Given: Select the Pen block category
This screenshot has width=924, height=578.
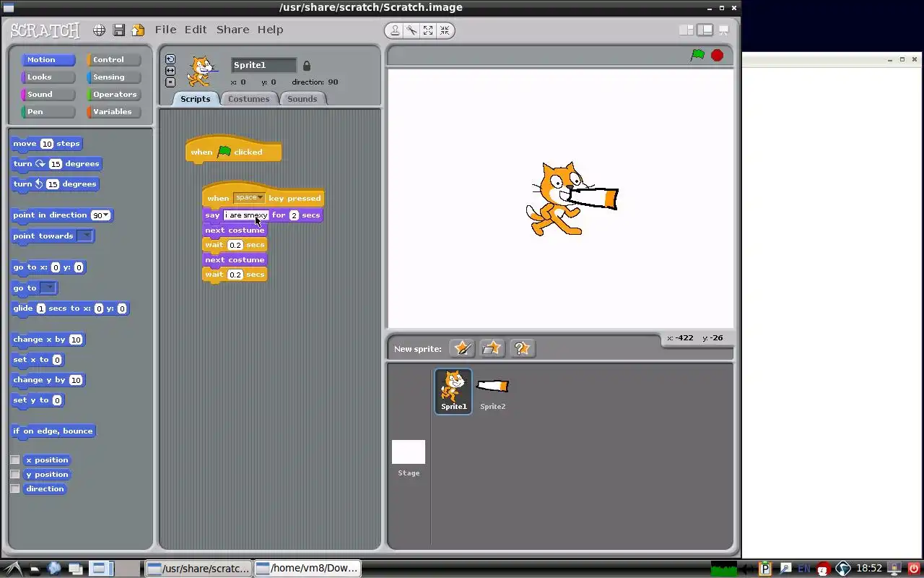Looking at the screenshot, I should point(48,112).
